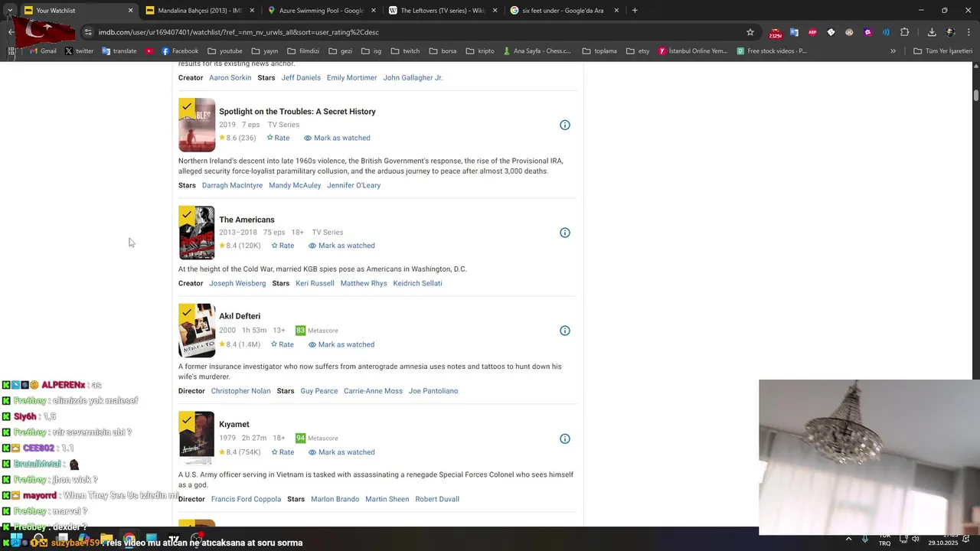Viewport: 980px width, 551px height.
Task: Close the Mandalina Bahçesi tab
Action: [252, 11]
